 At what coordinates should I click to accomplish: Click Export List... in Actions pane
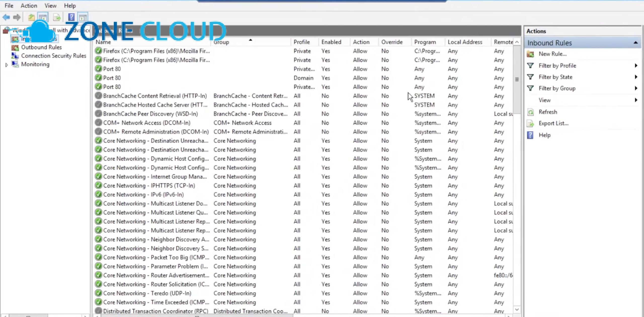point(553,123)
